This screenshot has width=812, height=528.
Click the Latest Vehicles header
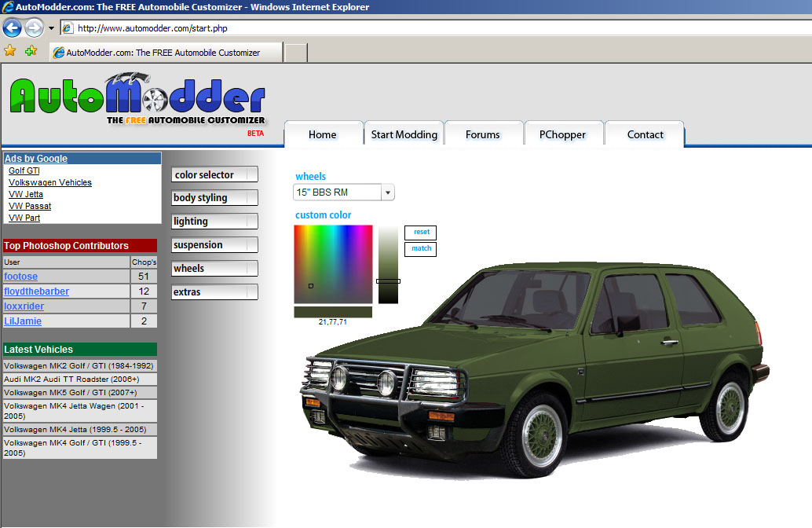[x=80, y=349]
